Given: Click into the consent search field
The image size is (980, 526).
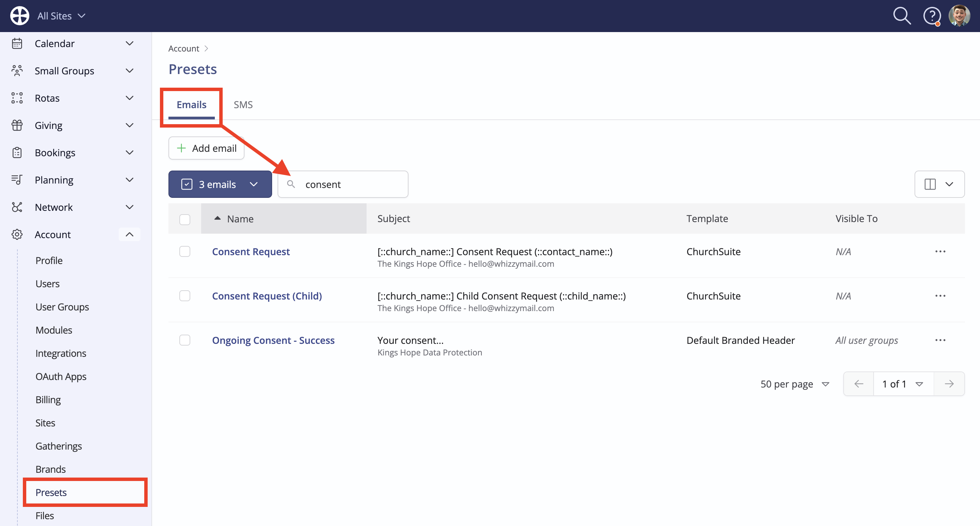Looking at the screenshot, I should (343, 184).
